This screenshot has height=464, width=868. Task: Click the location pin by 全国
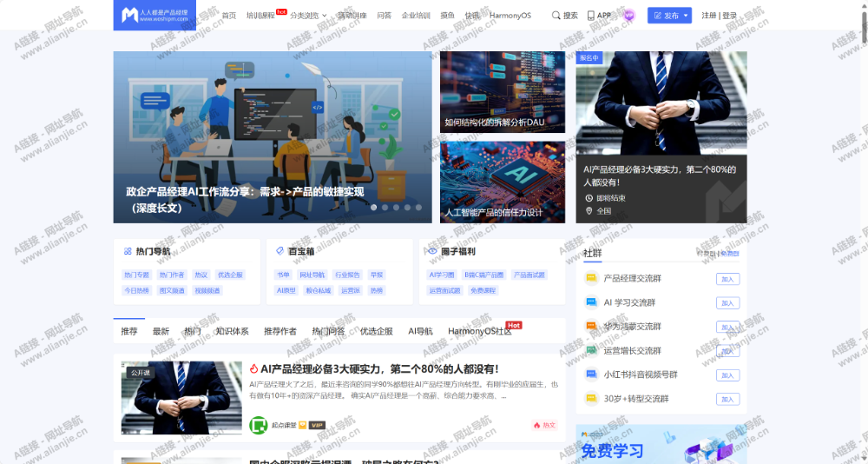(589, 210)
